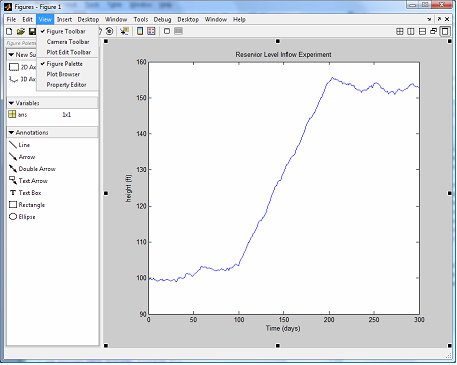Image resolution: width=457 pixels, height=365 pixels.
Task: Open the Tools menu
Action: point(141,19)
